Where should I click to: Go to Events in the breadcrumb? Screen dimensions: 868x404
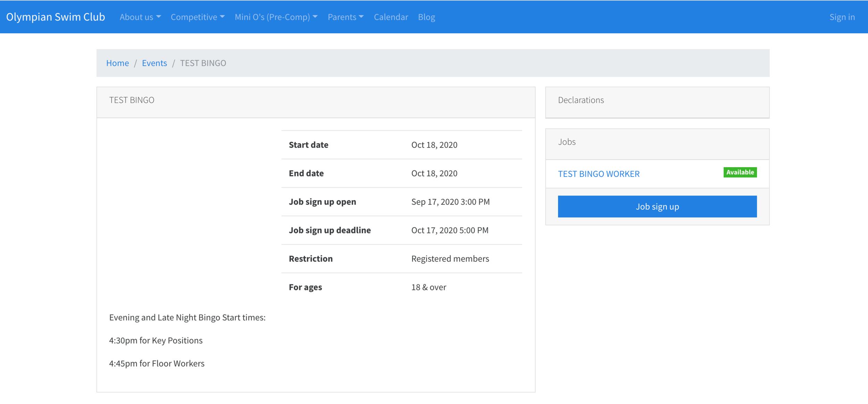pos(154,63)
